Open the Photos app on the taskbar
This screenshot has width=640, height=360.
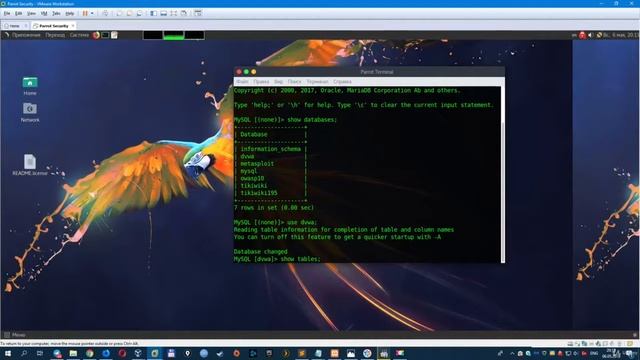tap(351, 353)
